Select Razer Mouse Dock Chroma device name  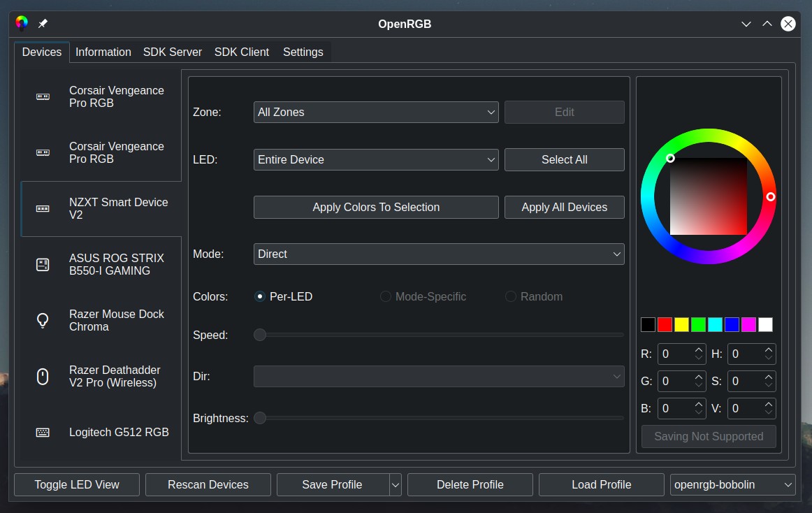tap(117, 320)
